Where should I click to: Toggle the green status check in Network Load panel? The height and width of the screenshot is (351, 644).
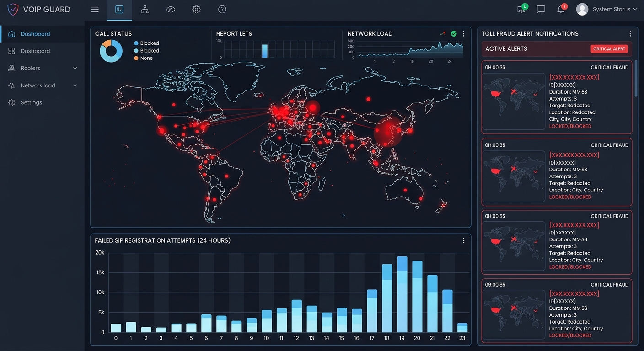(453, 33)
